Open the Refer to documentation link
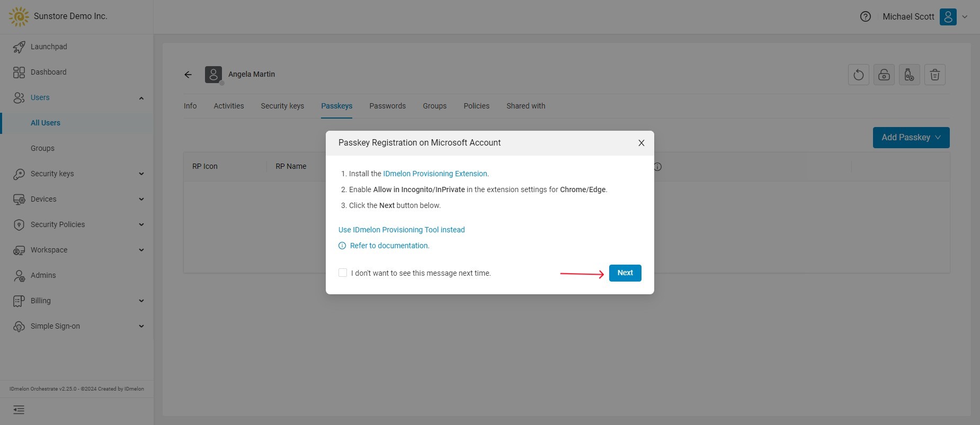Viewport: 980px width, 425px height. (x=390, y=246)
